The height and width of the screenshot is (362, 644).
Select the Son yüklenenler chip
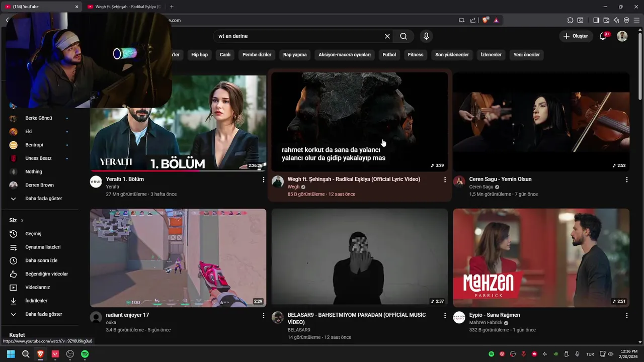point(452,55)
